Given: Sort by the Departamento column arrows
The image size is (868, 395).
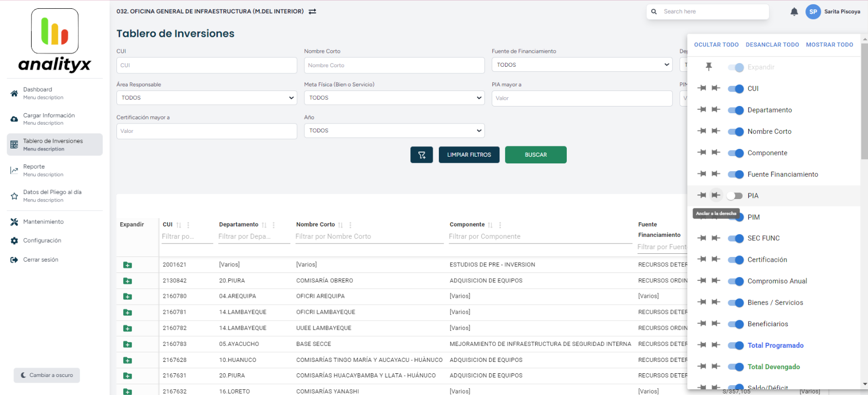Looking at the screenshot, I should pyautogui.click(x=264, y=225).
